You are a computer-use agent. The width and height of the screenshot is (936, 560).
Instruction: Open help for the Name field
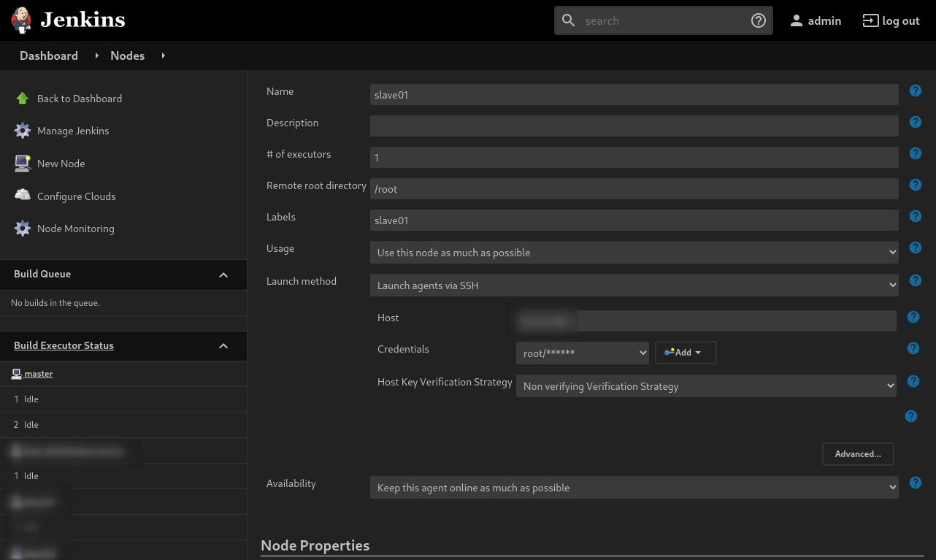(x=915, y=91)
